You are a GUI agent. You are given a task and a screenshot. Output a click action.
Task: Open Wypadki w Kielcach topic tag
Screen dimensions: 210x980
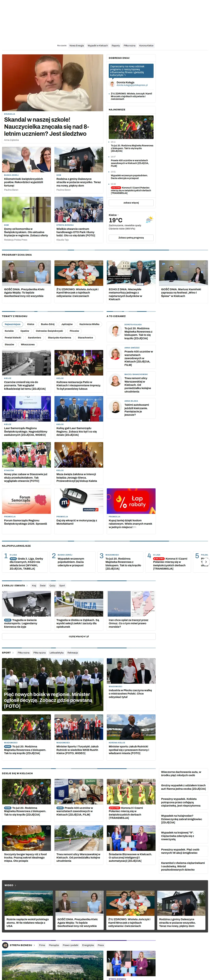pyautogui.click(x=98, y=46)
